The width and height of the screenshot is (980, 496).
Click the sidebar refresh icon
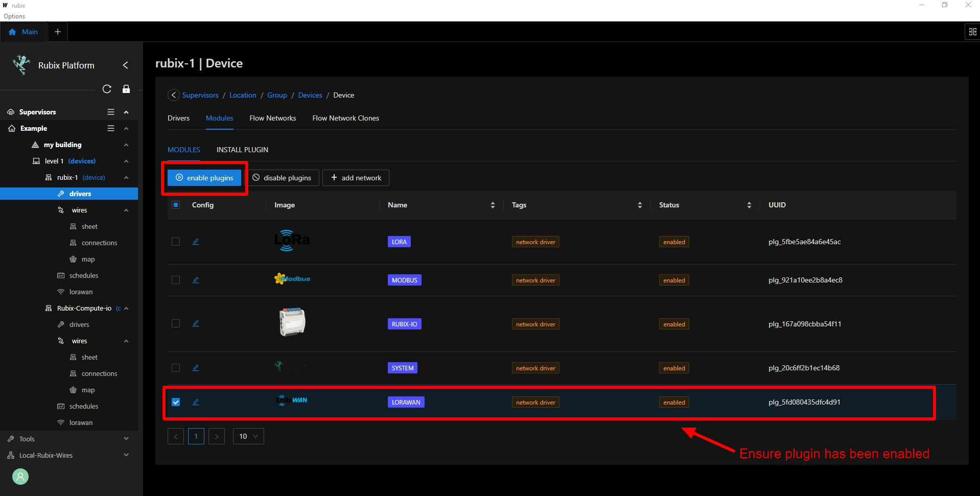(107, 89)
